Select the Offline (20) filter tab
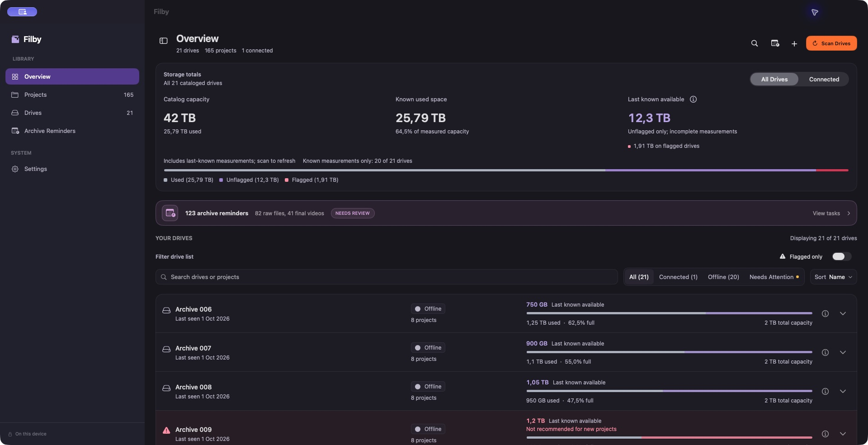This screenshot has width=868, height=445. 723,277
